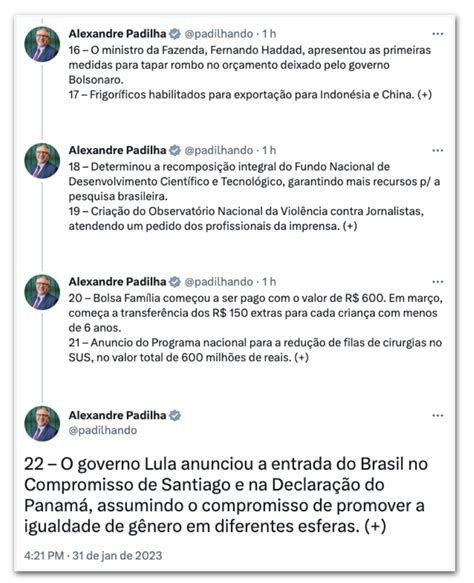Screen dimensions: 474x583
Task: Click verified badge on main tweet
Action: coord(175,415)
